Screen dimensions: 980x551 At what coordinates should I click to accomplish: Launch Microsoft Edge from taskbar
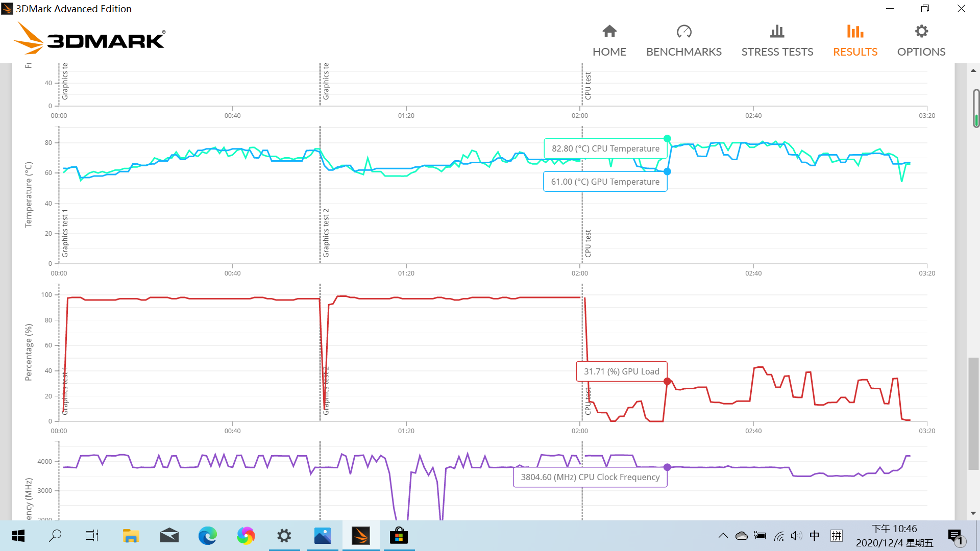click(x=207, y=536)
